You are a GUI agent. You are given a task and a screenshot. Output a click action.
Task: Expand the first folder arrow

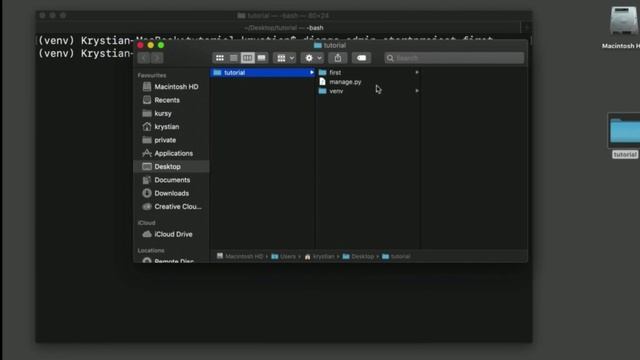[417, 72]
